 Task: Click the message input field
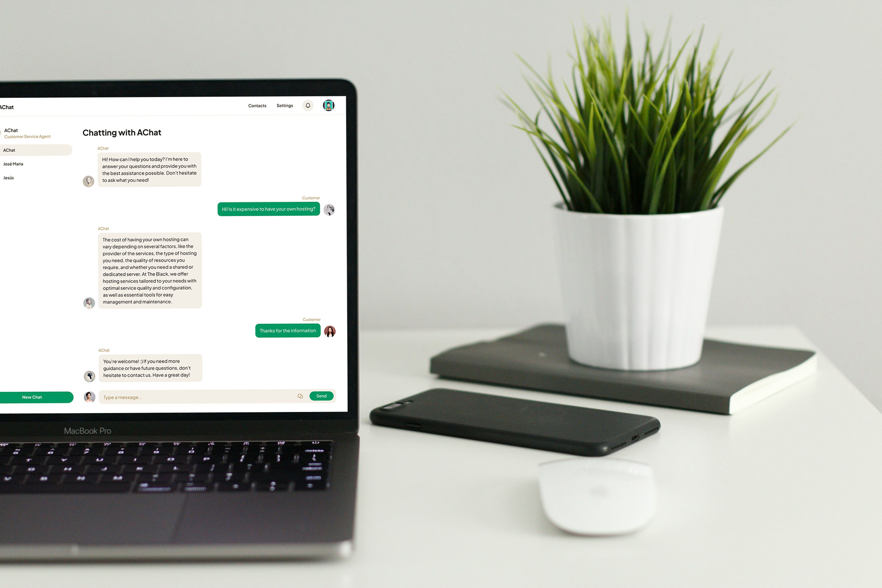click(197, 397)
